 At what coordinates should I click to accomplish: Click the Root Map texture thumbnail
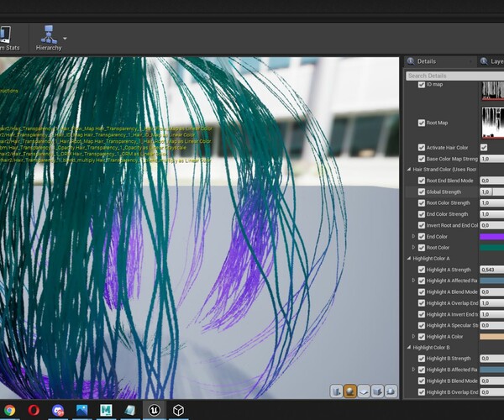coord(492,123)
